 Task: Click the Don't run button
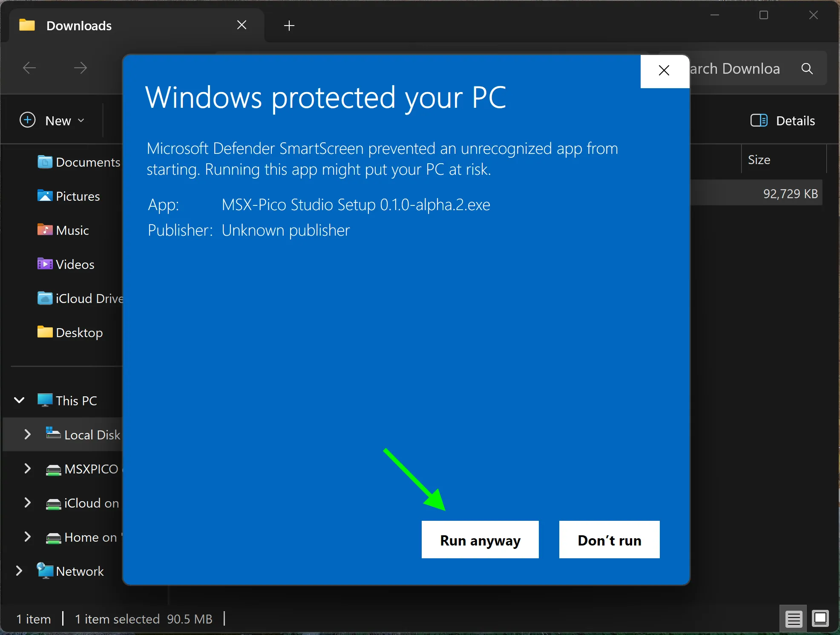point(609,540)
